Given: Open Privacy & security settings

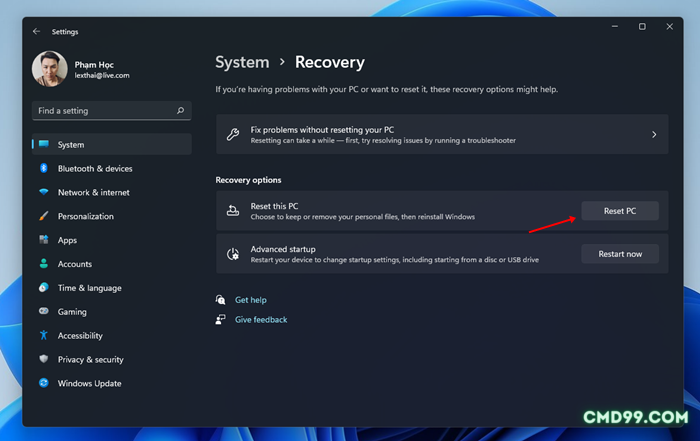Looking at the screenshot, I should [x=112, y=359].
